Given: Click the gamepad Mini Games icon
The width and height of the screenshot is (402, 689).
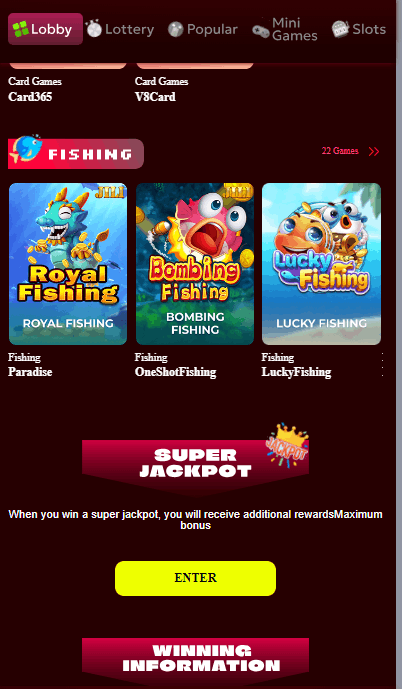Looking at the screenshot, I should (x=261, y=31).
